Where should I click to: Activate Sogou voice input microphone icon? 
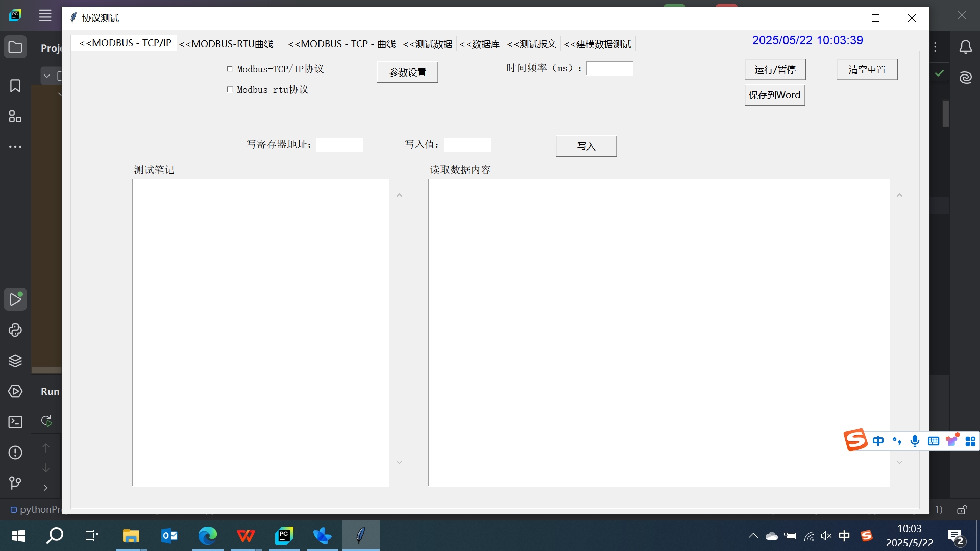point(915,441)
